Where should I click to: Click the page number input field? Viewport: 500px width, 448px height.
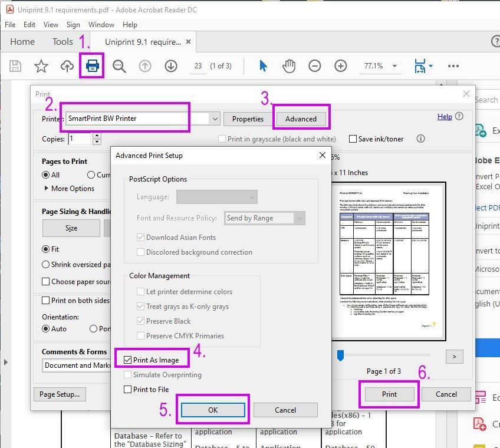click(x=199, y=66)
